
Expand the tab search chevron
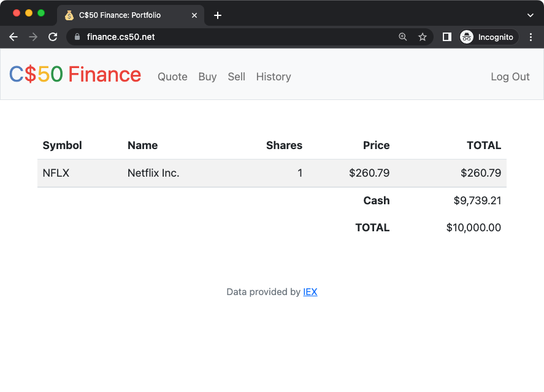pyautogui.click(x=530, y=15)
